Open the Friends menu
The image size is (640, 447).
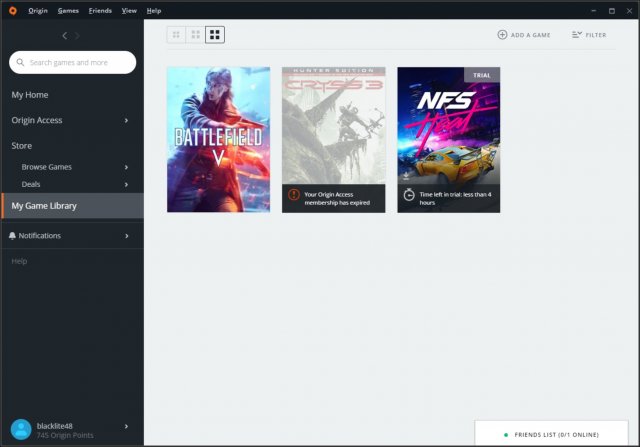click(x=100, y=10)
